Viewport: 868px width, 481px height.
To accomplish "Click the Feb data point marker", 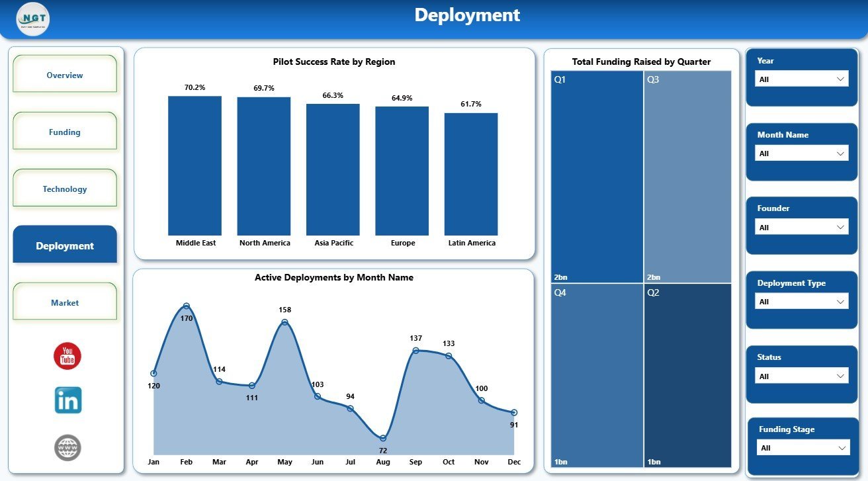I will [187, 306].
